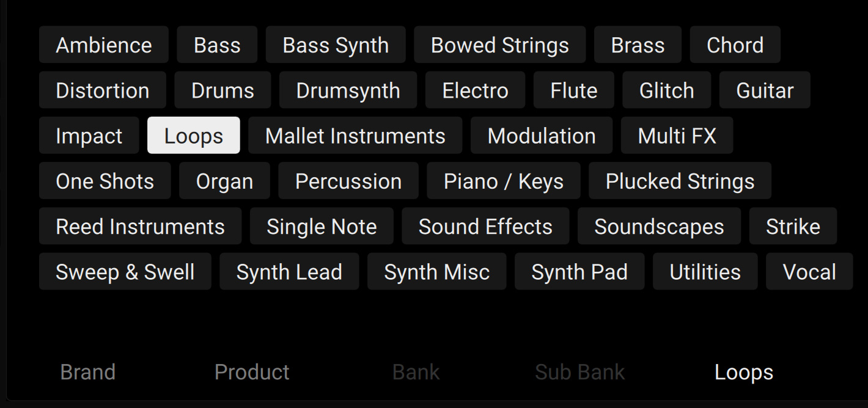Click the Loops breadcrumb at bottom
The height and width of the screenshot is (408, 868).
pos(744,372)
